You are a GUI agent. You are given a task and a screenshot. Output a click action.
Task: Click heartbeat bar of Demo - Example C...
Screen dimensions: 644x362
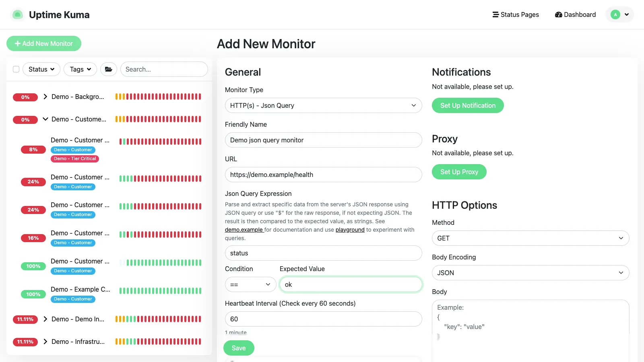[160, 291]
